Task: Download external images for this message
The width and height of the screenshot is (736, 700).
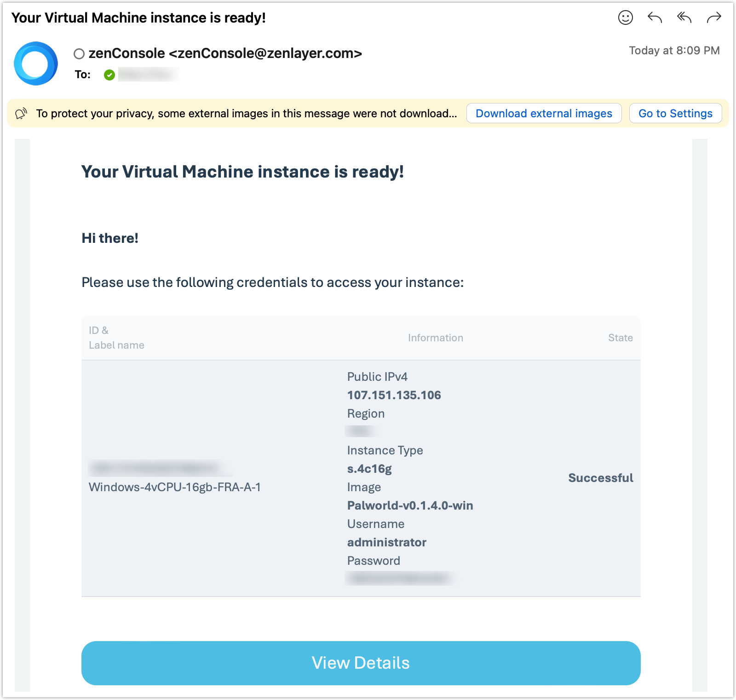Action: [x=544, y=113]
